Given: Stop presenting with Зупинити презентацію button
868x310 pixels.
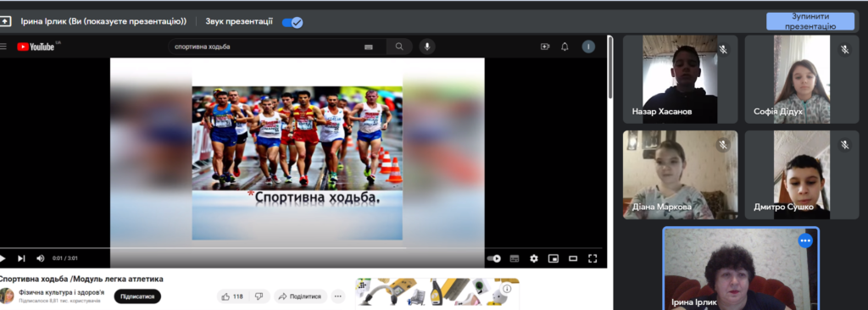Looking at the screenshot, I should coord(810,21).
